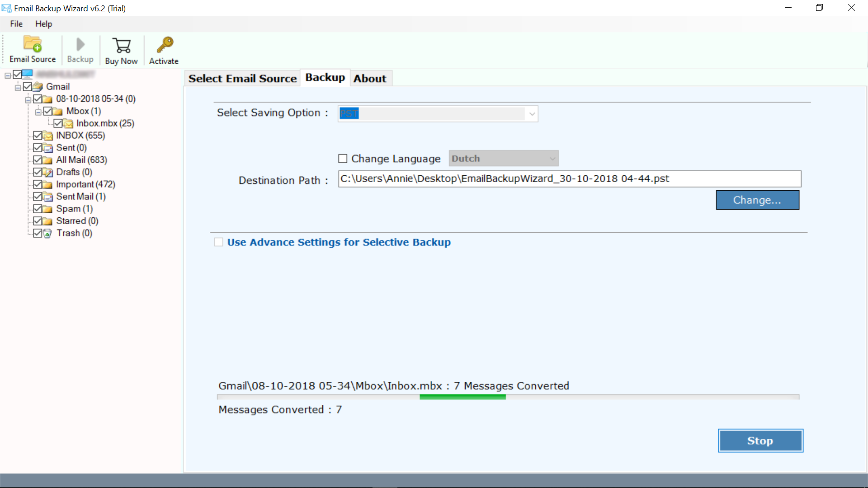Click the Backup toolbar icon
Image resolution: width=868 pixels, height=488 pixels.
[80, 50]
